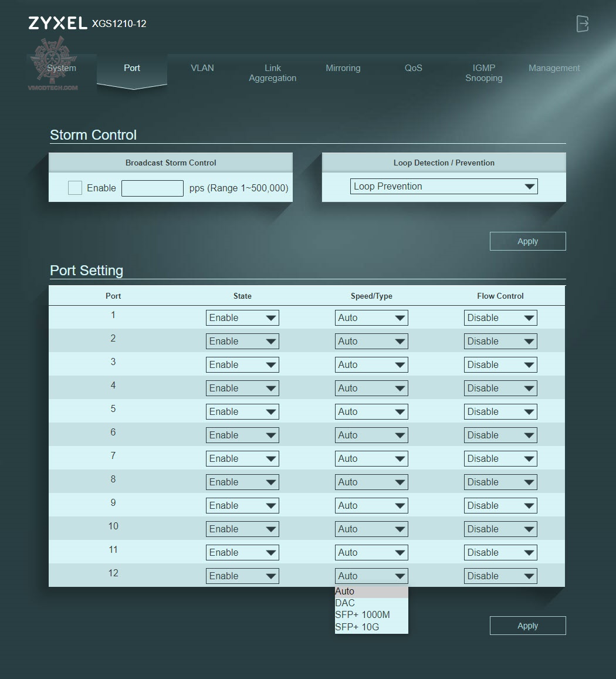616x679 pixels.
Task: Click the logout icon in the header
Action: pos(583,23)
